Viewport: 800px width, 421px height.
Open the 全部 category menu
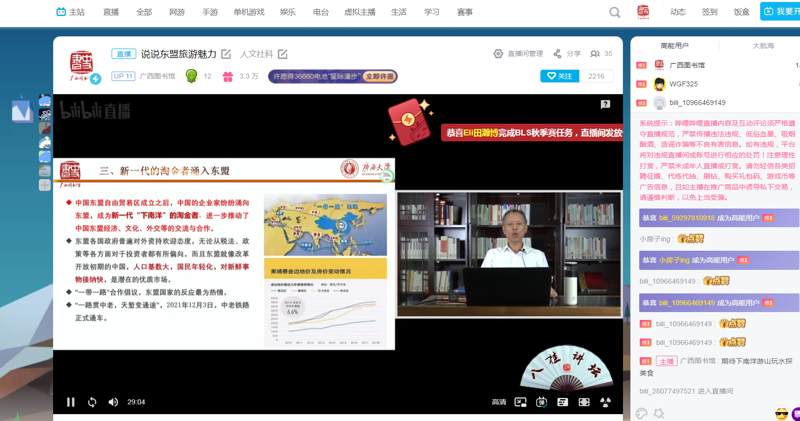[144, 12]
